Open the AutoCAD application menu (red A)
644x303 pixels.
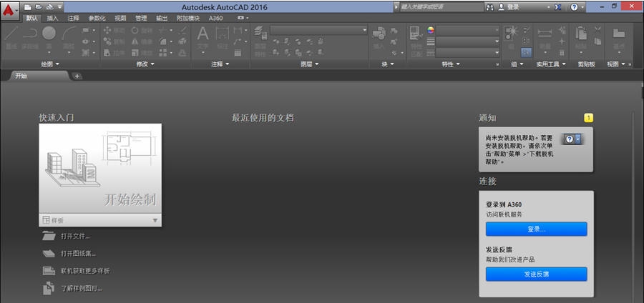click(10, 9)
